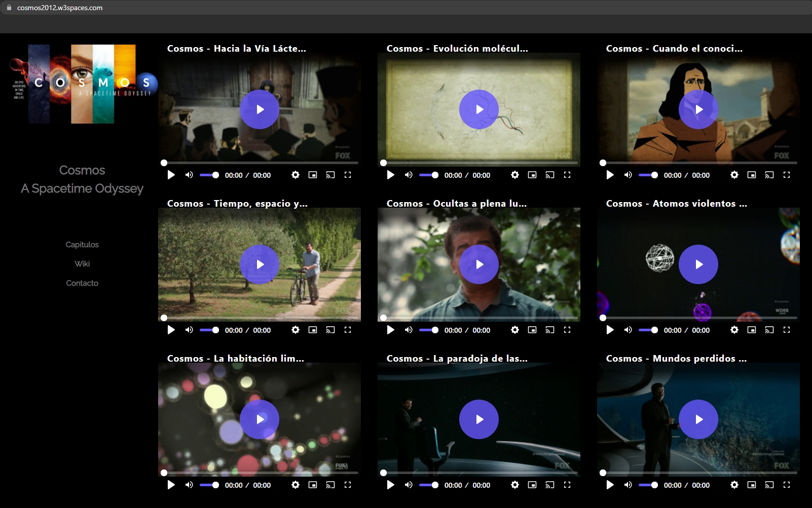Screen dimensions: 812x508
Task: Open settings gear on 'Evolución molécul' video
Action: [515, 175]
